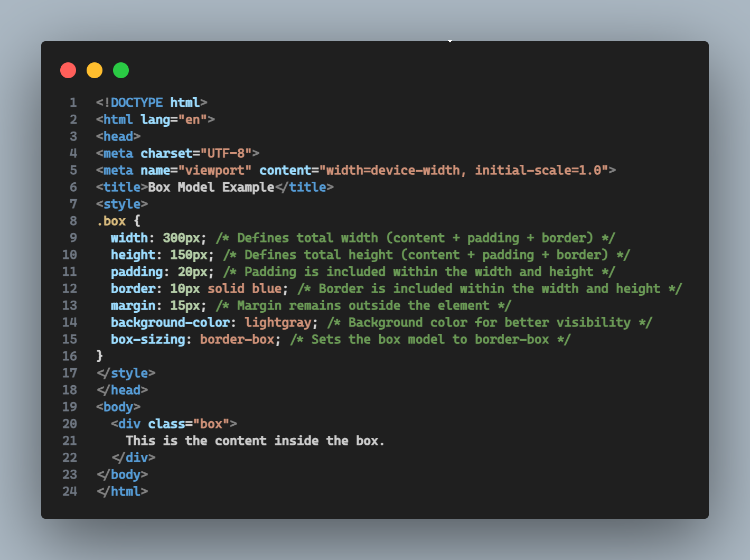Click the lightgray background-color value

pos(277,322)
